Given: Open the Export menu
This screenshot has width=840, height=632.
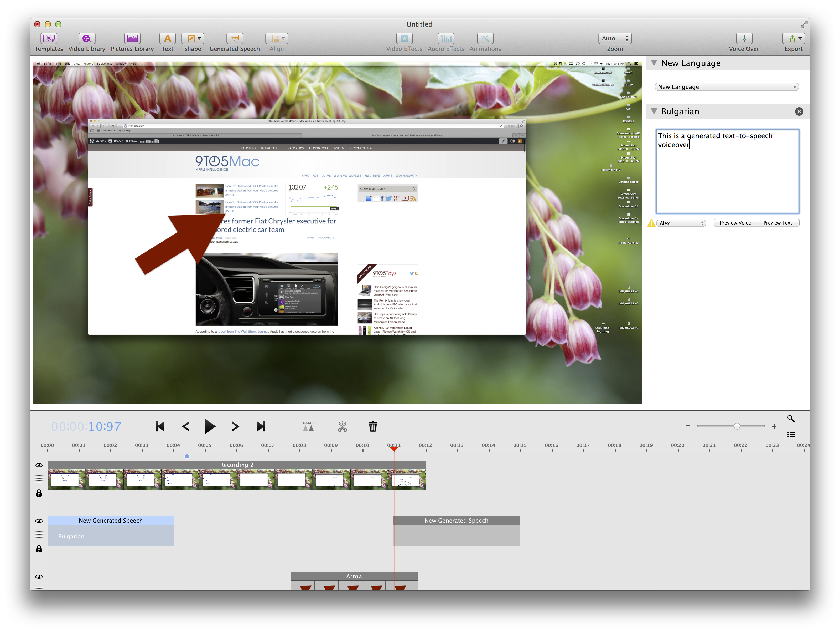Looking at the screenshot, I should tap(793, 39).
